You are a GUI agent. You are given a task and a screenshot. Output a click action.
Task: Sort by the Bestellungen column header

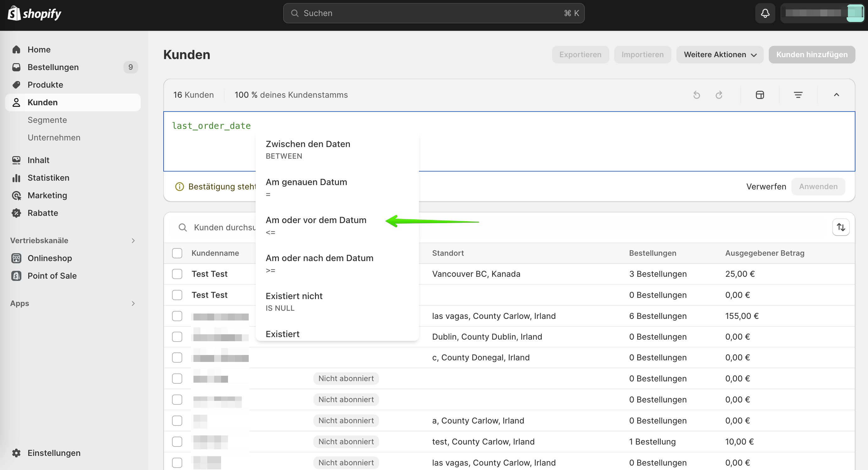[x=652, y=253]
